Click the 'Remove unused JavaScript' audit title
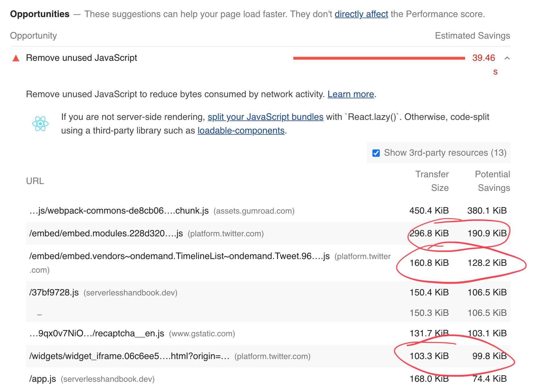The image size is (539, 392). click(81, 58)
